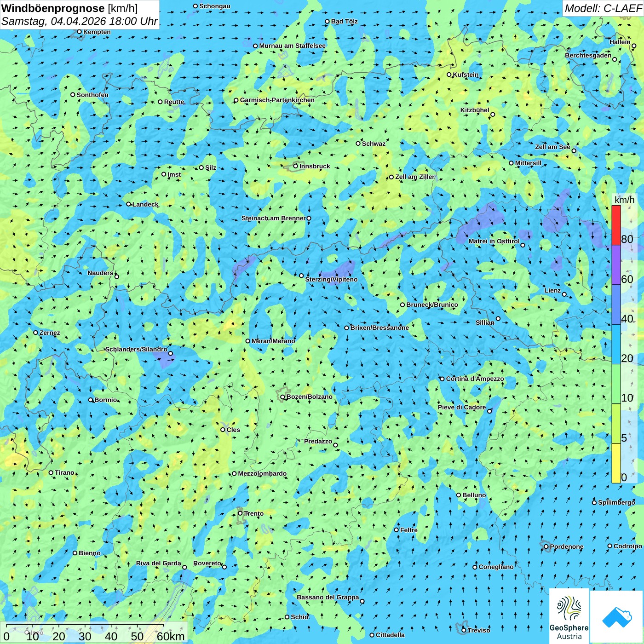Click the Nauders label
This screenshot has height=644, width=644.
(x=100, y=273)
